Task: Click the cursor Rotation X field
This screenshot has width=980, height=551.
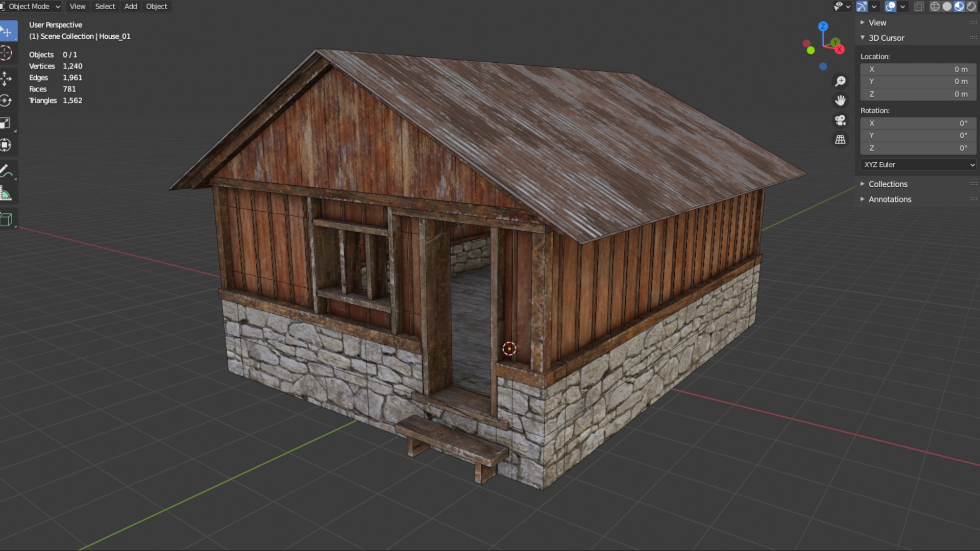Action: tap(918, 123)
